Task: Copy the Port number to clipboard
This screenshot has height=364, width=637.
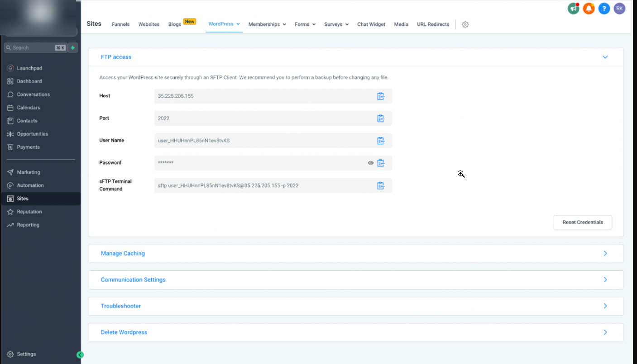Action: click(x=380, y=118)
